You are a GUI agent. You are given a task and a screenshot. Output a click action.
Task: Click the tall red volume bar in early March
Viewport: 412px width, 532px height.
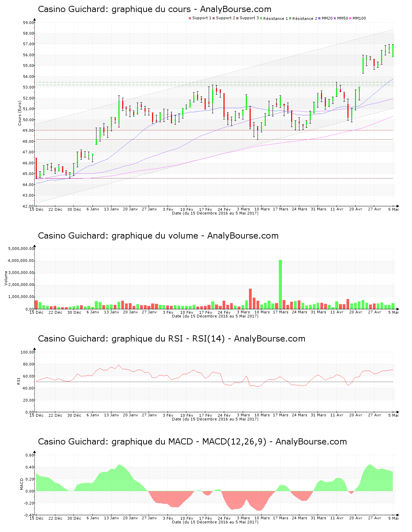[250, 299]
